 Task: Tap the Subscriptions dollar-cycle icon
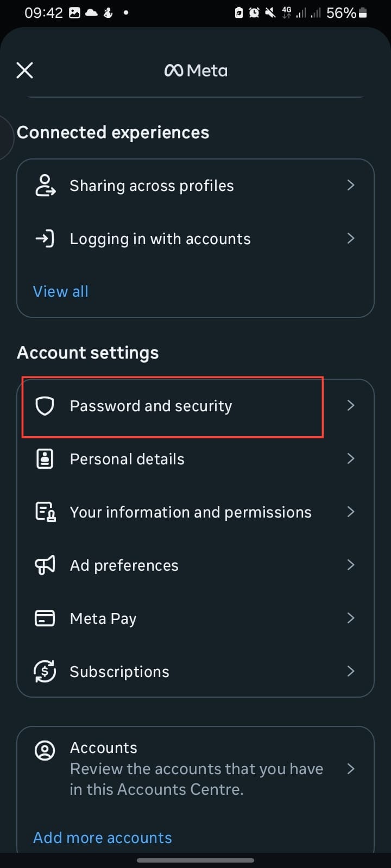(45, 672)
